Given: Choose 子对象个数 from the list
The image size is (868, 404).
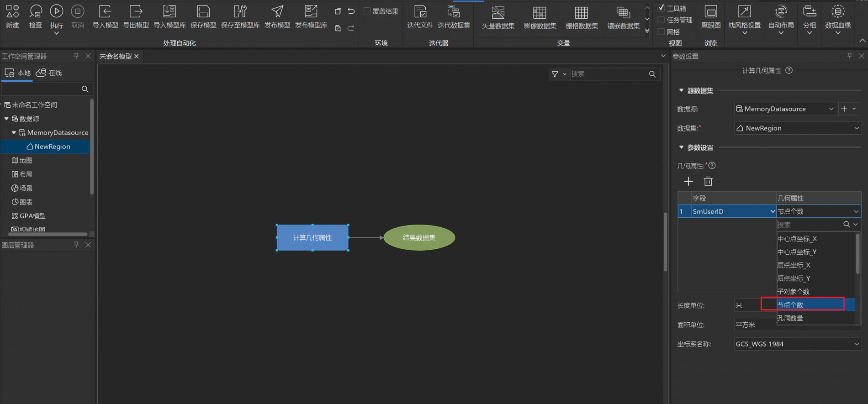Looking at the screenshot, I should (x=794, y=292).
